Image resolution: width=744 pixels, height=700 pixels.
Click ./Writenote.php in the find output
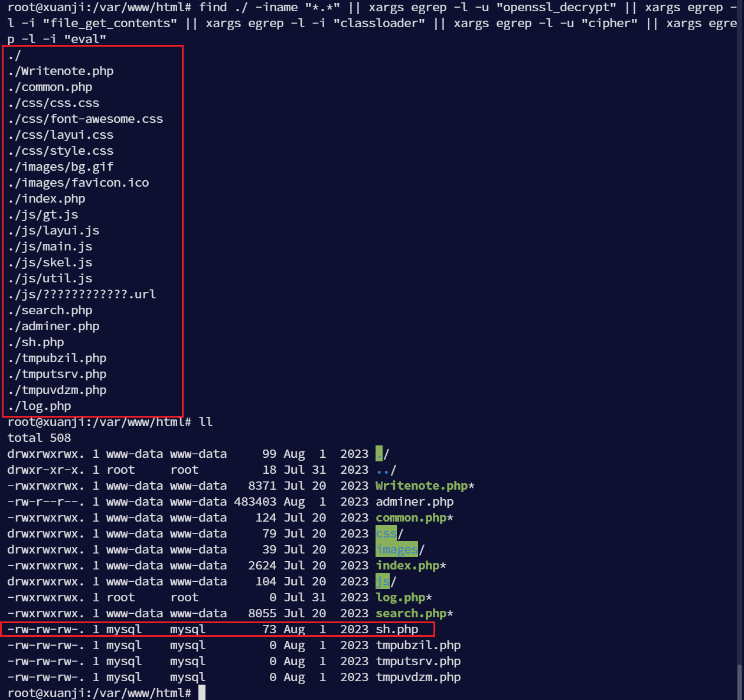[x=61, y=71]
